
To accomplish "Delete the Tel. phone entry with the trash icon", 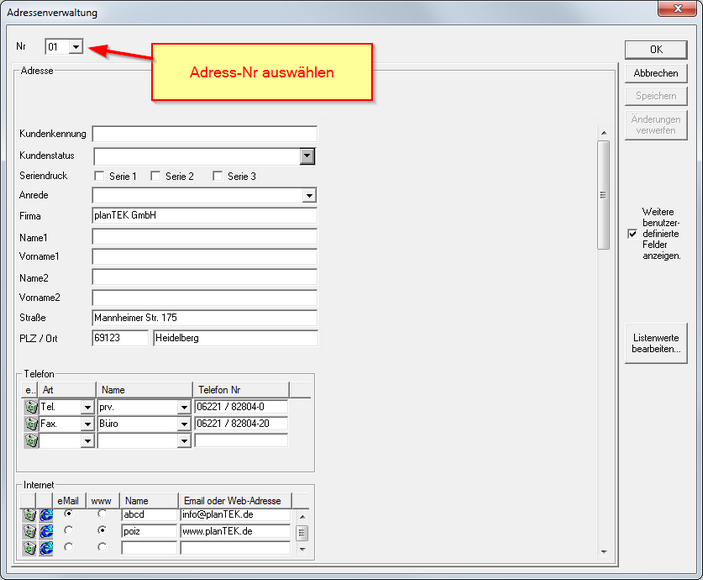I will [31, 407].
